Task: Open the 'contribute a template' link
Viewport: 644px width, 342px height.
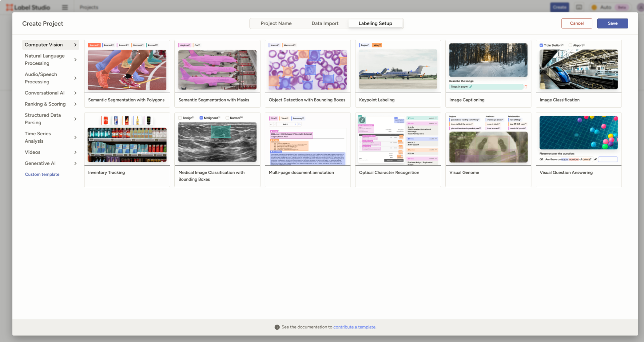Action: (354, 327)
